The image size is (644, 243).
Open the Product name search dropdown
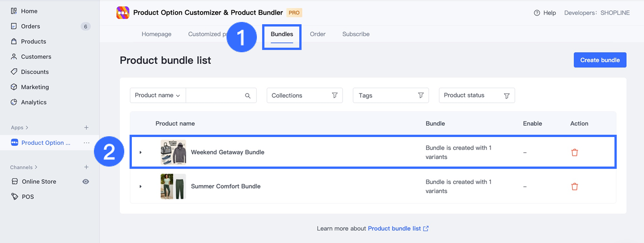(x=158, y=95)
